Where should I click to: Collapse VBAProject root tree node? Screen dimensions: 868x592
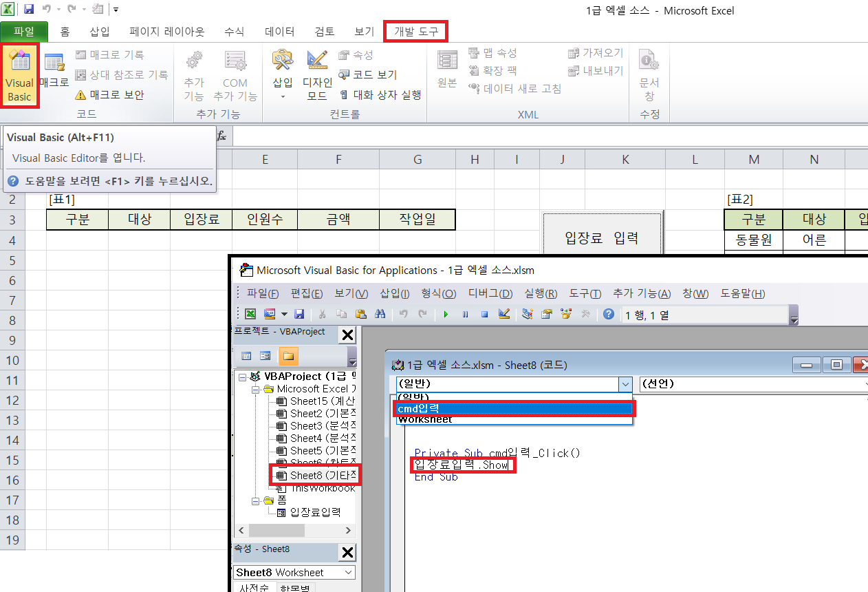[x=242, y=377]
